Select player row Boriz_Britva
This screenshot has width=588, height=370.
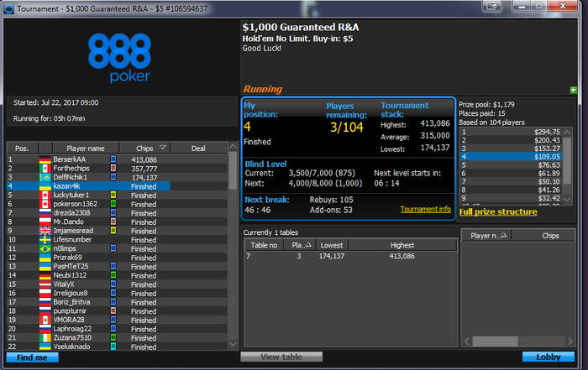coord(117,302)
